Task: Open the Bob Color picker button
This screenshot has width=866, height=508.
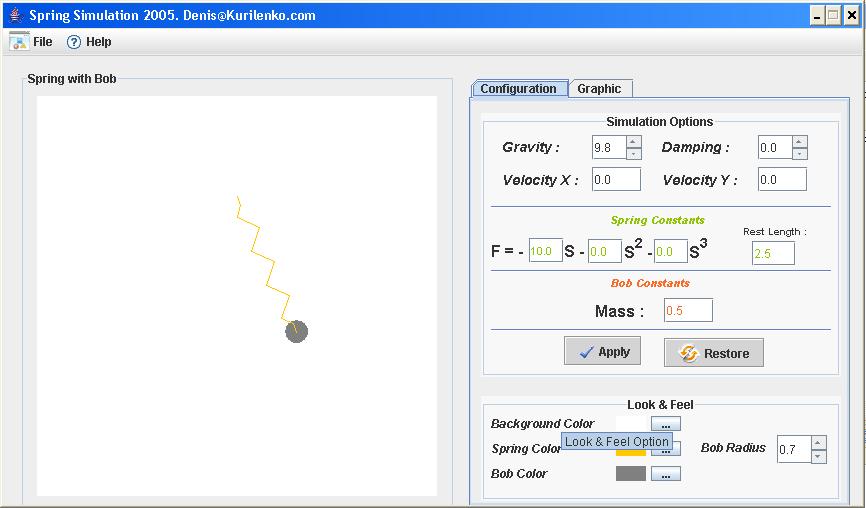Action: (x=665, y=474)
